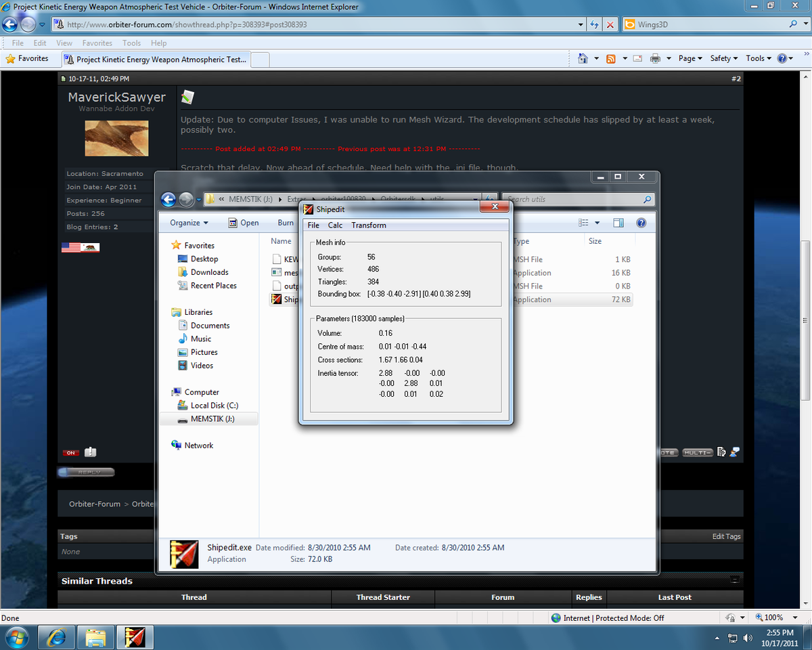Viewport: 812px width, 650px height.
Task: Open the Shipedit File menu
Action: 313,225
